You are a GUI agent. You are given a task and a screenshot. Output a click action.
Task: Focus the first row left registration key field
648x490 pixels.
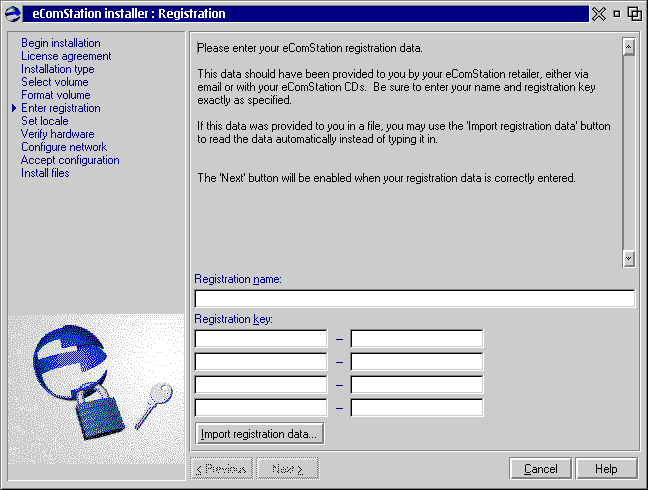(261, 338)
